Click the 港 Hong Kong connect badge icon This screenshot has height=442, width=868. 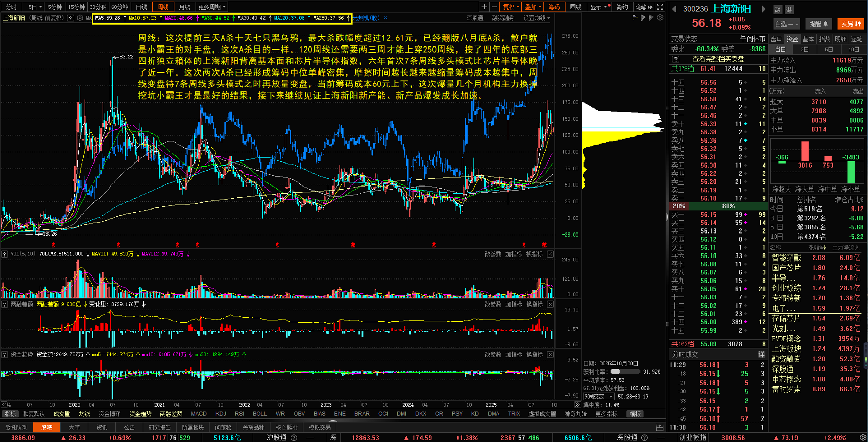click(789, 9)
